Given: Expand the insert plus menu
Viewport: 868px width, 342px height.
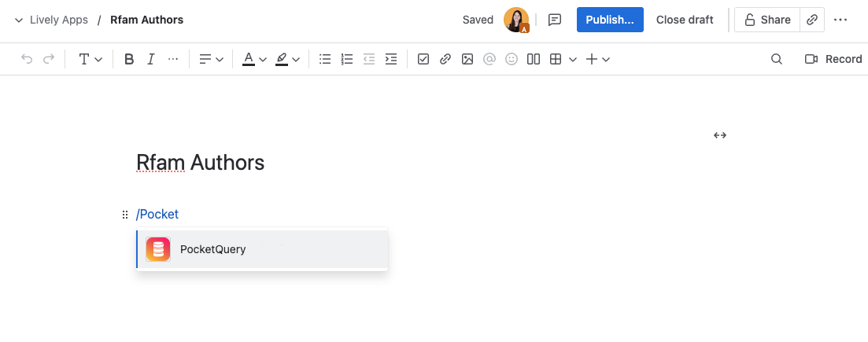Looking at the screenshot, I should (598, 59).
